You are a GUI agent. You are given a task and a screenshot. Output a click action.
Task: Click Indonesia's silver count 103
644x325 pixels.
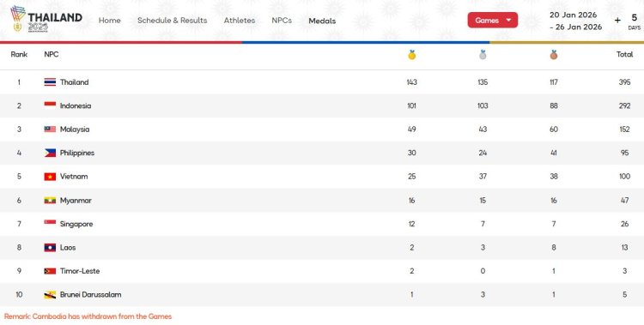[483, 105]
